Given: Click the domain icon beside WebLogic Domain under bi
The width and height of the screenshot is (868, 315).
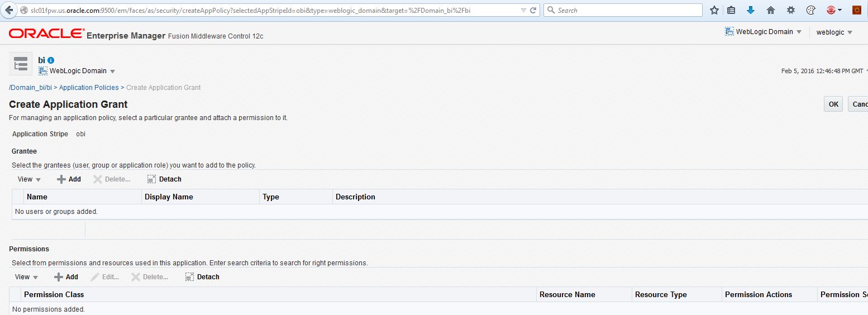Looking at the screenshot, I should 43,71.
